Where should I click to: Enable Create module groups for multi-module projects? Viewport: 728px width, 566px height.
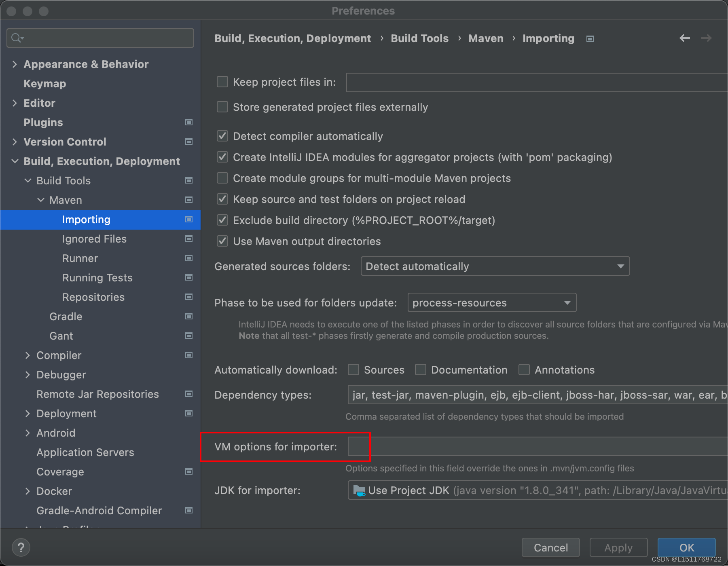click(222, 178)
